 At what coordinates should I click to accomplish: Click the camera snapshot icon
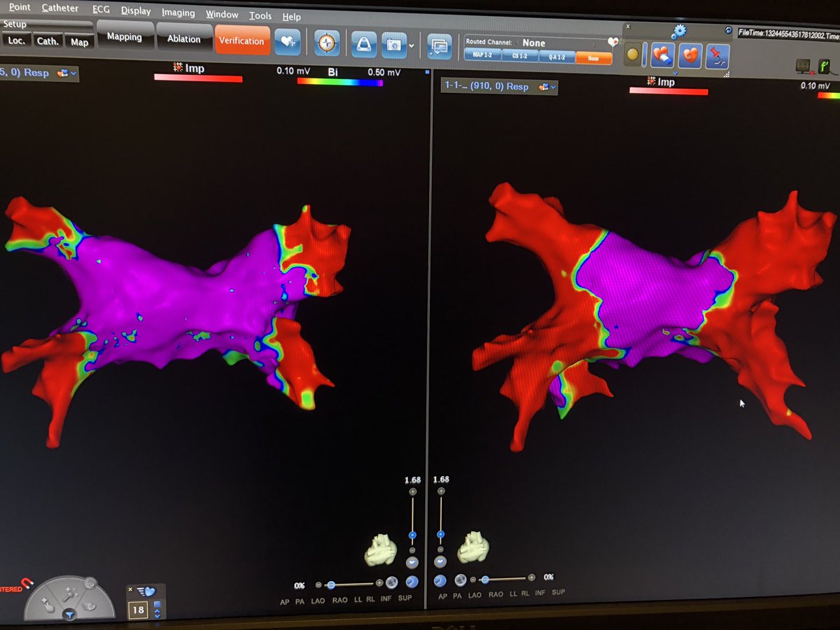395,45
